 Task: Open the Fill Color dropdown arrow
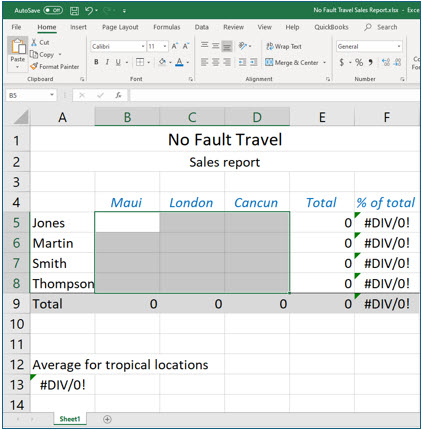pyautogui.click(x=170, y=62)
